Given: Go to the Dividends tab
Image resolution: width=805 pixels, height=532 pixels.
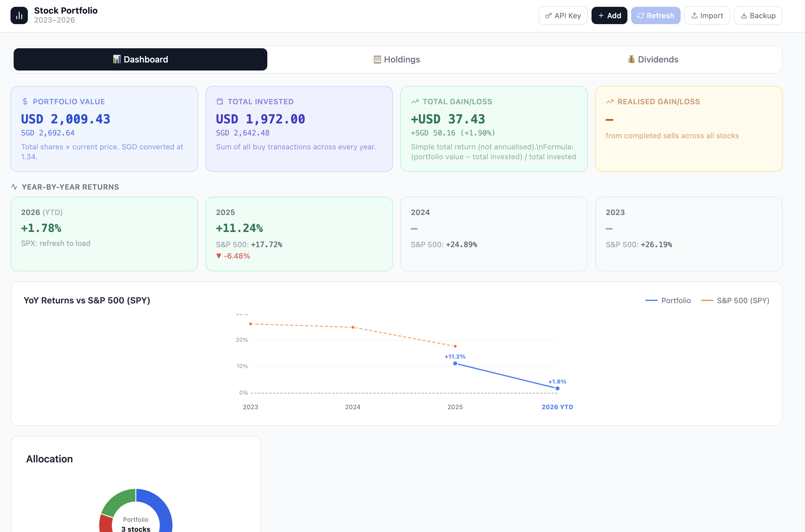Looking at the screenshot, I should 652,59.
